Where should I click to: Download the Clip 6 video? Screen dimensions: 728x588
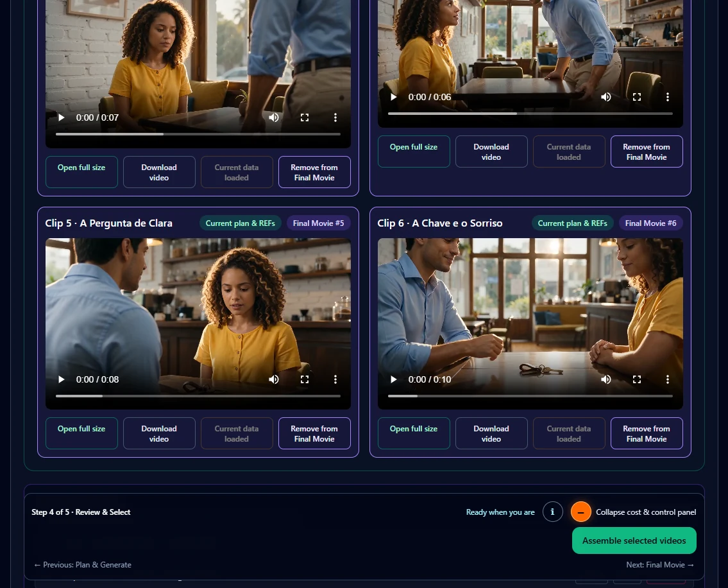[491, 434]
